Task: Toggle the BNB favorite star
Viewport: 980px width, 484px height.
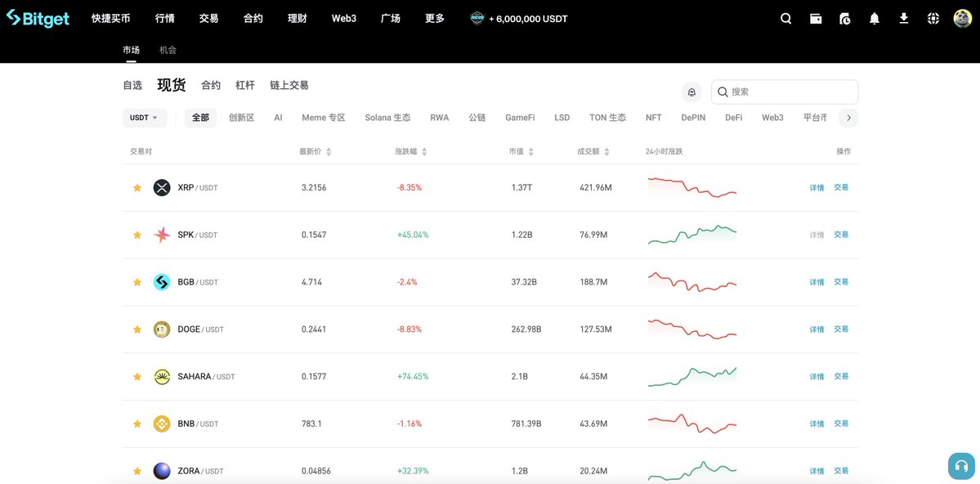Action: point(137,423)
